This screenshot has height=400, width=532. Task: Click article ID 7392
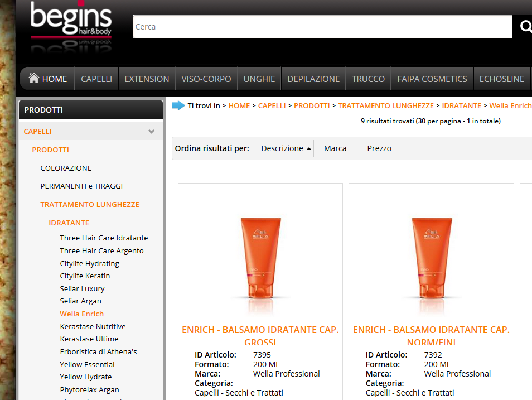point(433,355)
